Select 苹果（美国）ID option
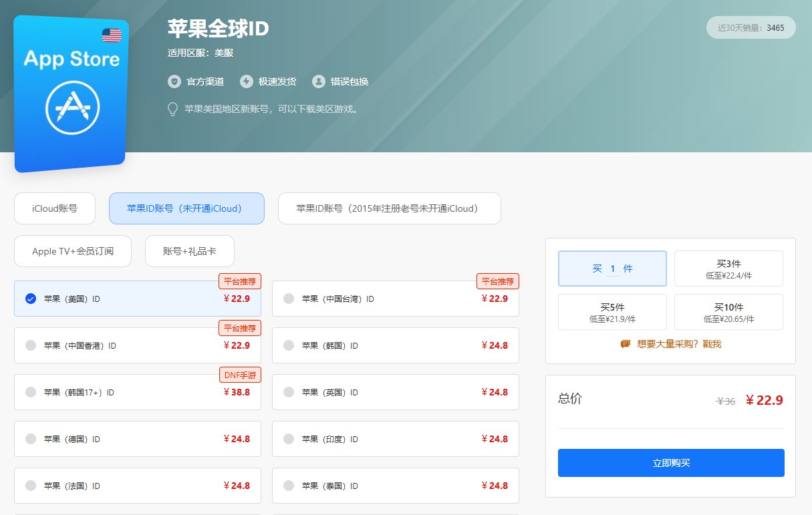Viewport: 812px width, 515px height. [x=138, y=299]
